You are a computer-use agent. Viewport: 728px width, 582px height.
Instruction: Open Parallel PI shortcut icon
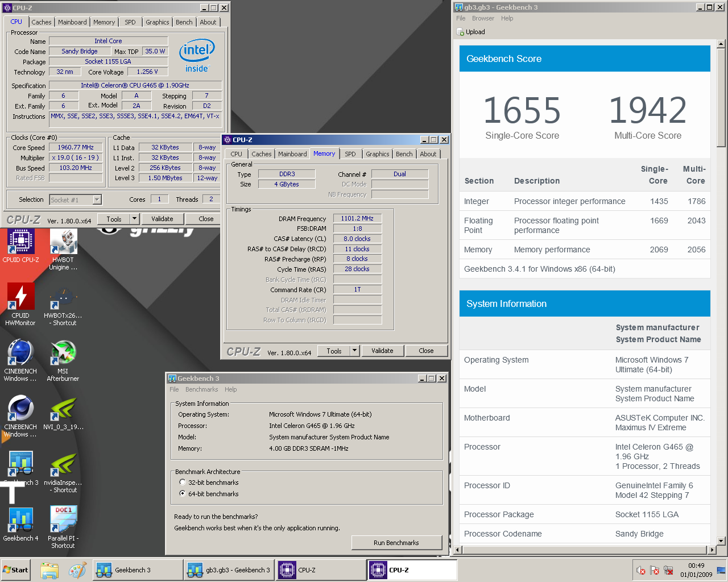pos(63,527)
